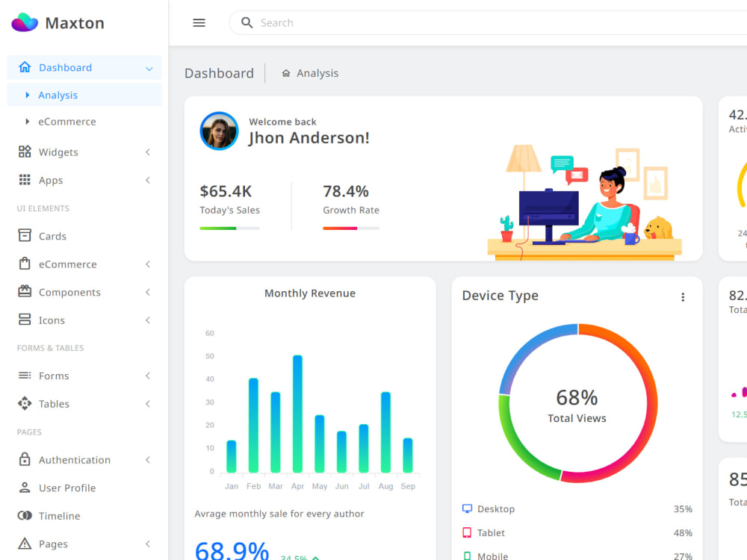
Task: Click the Mobile legend icon
Action: pyautogui.click(x=467, y=556)
